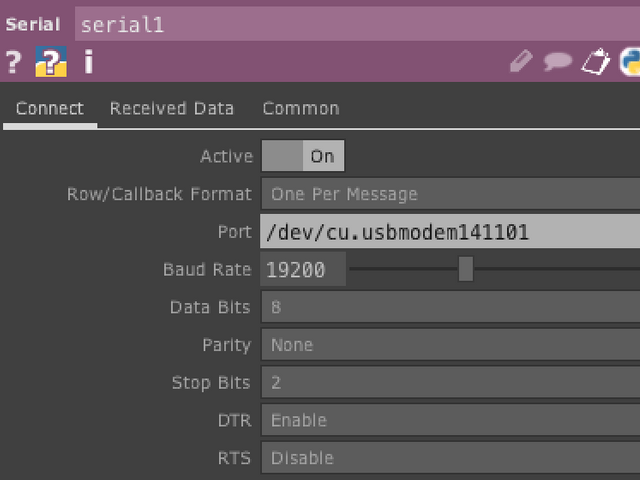Open the Row/Callback Format dropdown
This screenshot has height=480, width=640.
click(450, 194)
